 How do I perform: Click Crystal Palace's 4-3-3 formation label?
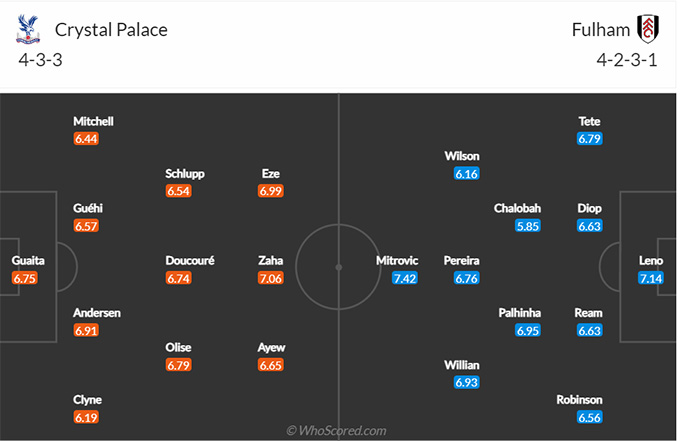coord(40,59)
